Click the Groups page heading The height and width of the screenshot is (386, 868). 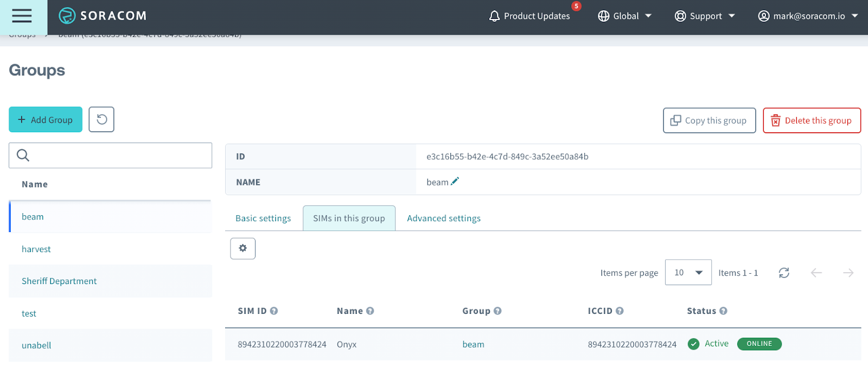pos(37,70)
